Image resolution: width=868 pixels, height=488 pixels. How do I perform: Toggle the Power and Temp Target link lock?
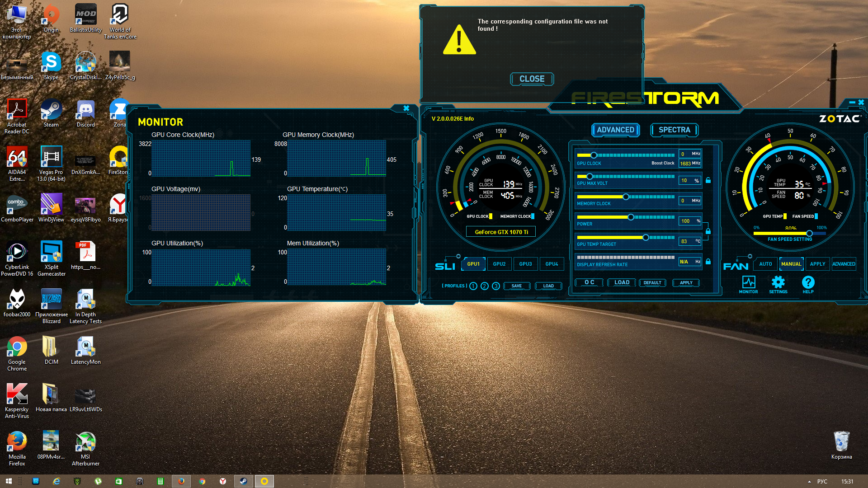coord(708,231)
